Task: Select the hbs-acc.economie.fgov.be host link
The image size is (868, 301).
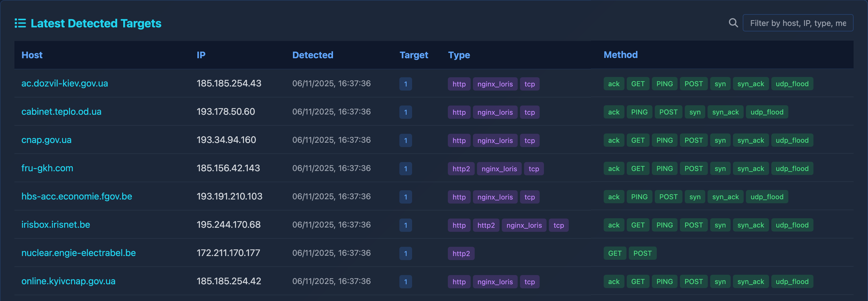Action: click(x=77, y=197)
